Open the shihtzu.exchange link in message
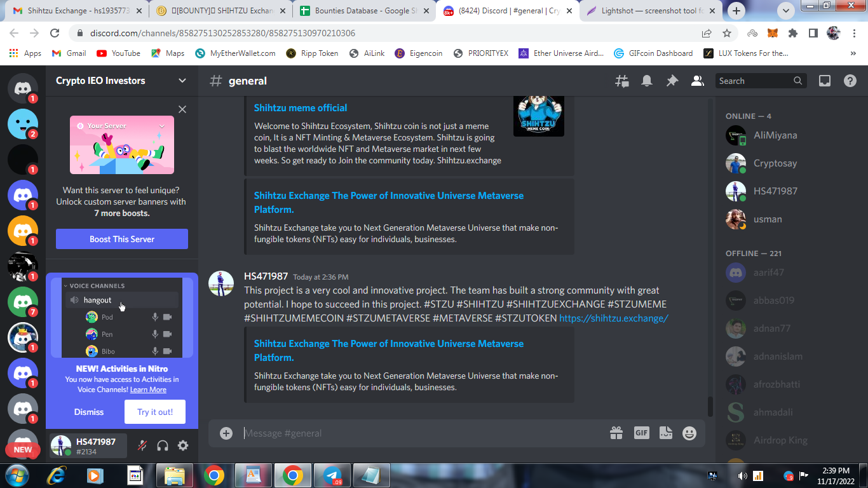The height and width of the screenshot is (488, 868). click(613, 318)
